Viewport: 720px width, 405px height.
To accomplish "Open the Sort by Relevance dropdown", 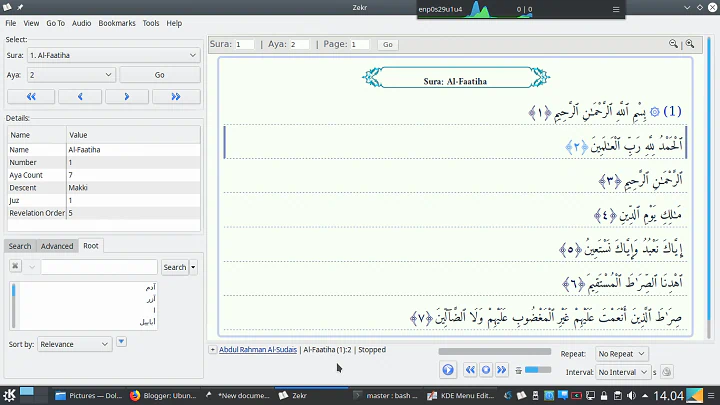I will pos(74,344).
